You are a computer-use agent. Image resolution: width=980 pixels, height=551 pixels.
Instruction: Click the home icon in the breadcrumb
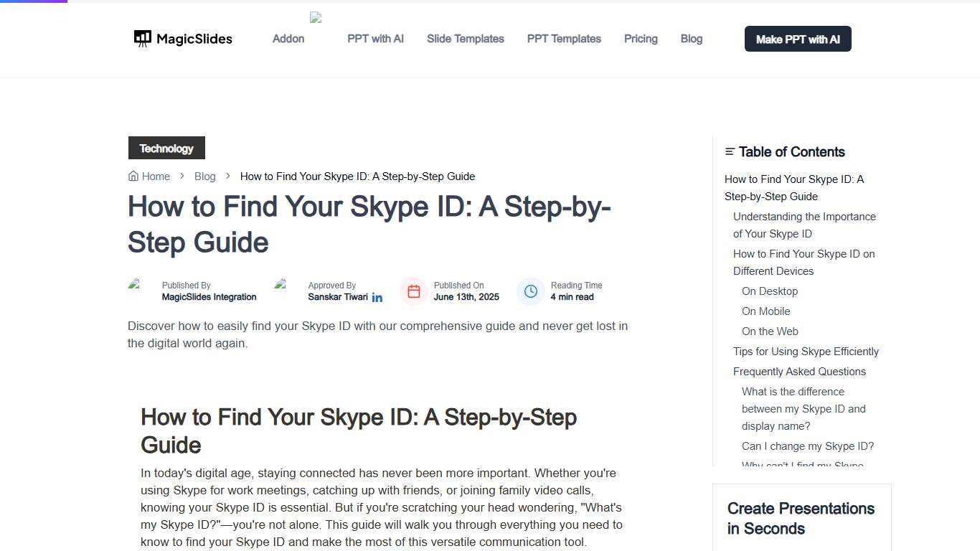(133, 176)
